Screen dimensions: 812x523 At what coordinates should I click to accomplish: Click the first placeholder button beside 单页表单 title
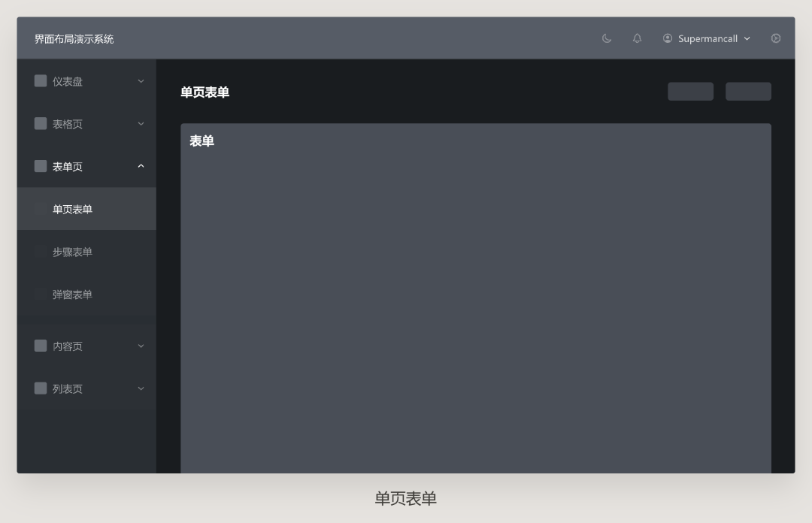pos(690,92)
